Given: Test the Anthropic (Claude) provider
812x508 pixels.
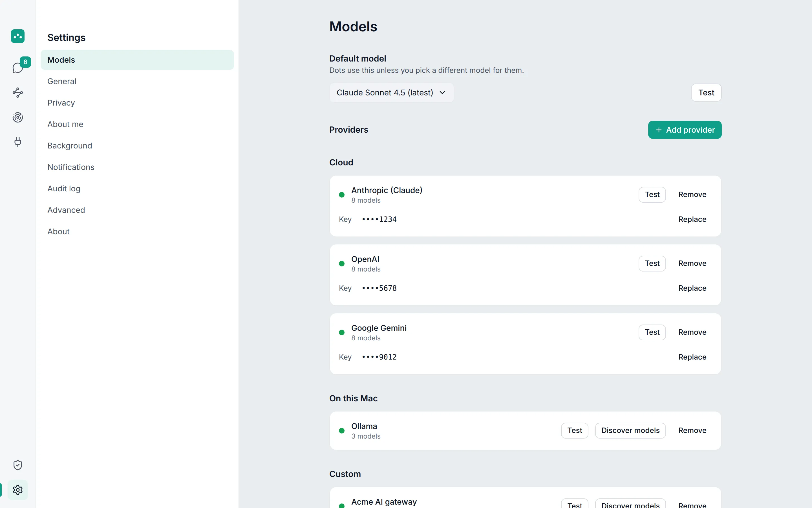Looking at the screenshot, I should pyautogui.click(x=652, y=194).
